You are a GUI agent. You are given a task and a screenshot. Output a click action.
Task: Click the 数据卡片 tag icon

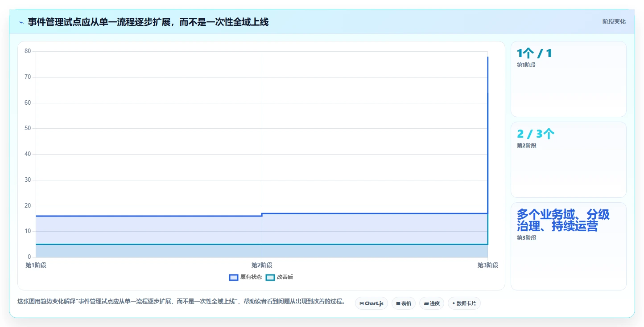click(x=454, y=303)
